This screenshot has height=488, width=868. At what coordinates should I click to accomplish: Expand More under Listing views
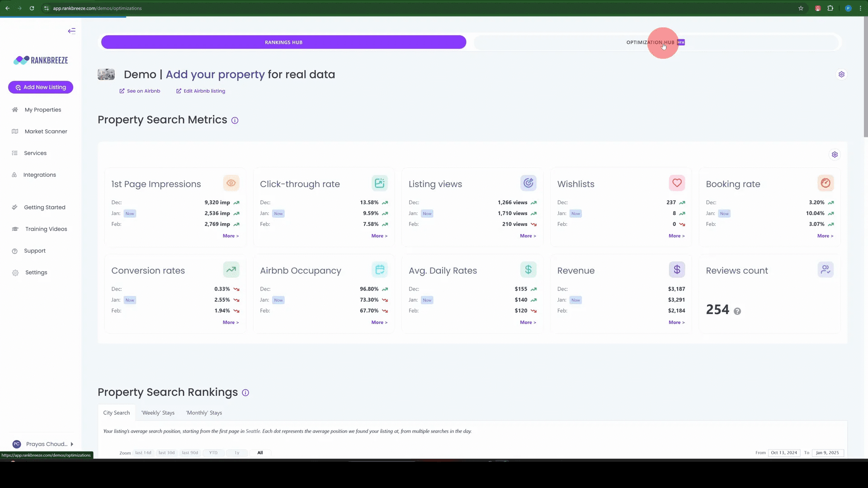tap(528, 236)
